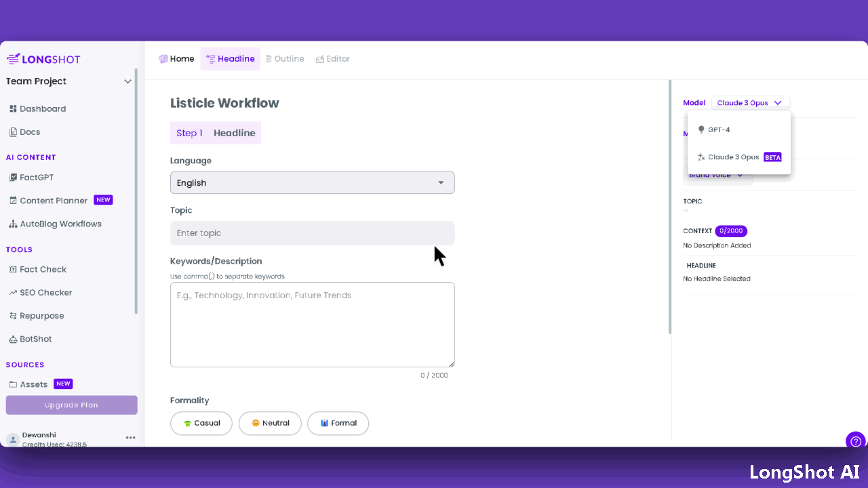
Task: Switch to the Editor tab
Action: [x=332, y=59]
